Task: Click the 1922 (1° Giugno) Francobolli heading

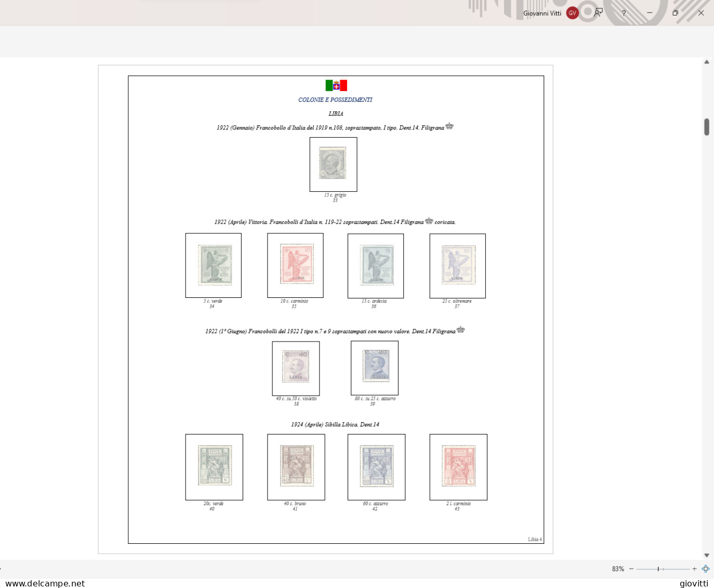Action: [x=330, y=331]
